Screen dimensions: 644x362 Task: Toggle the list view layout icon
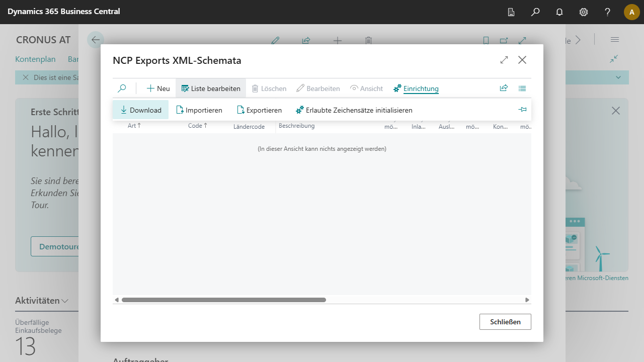(522, 88)
